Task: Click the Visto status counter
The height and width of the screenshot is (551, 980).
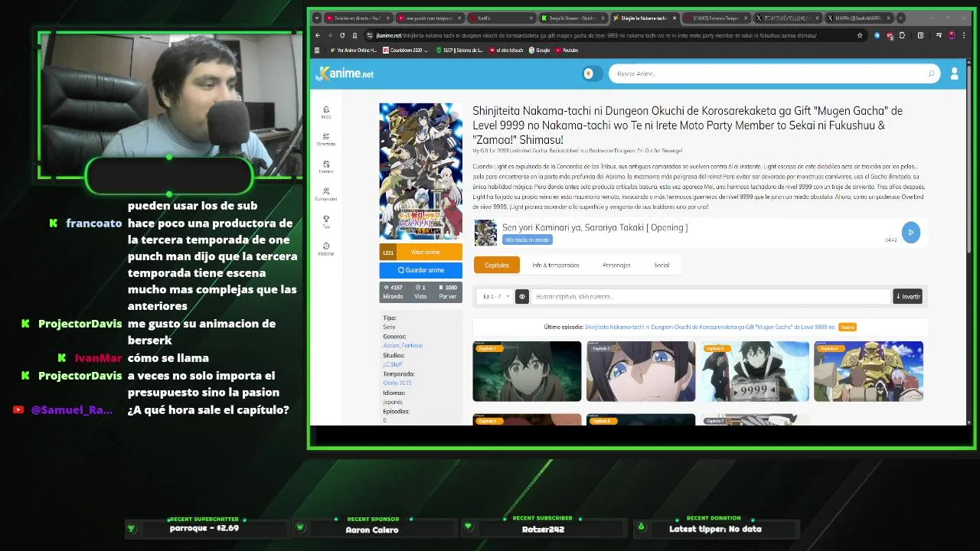Action: pos(420,292)
